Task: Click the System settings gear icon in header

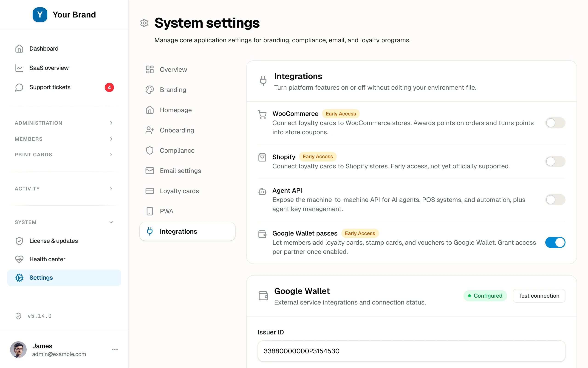Action: pyautogui.click(x=144, y=23)
